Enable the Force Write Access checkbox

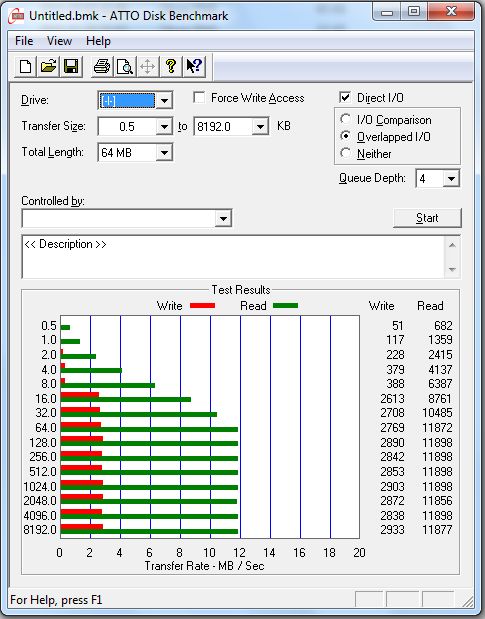199,98
